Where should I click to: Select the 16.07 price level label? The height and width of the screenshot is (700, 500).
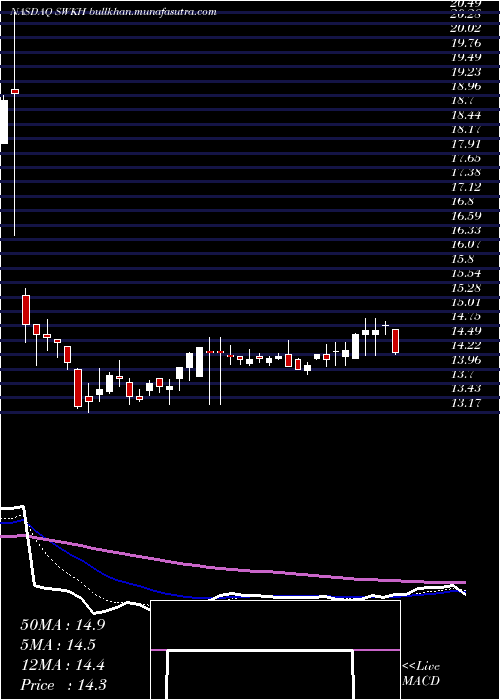coord(467,245)
